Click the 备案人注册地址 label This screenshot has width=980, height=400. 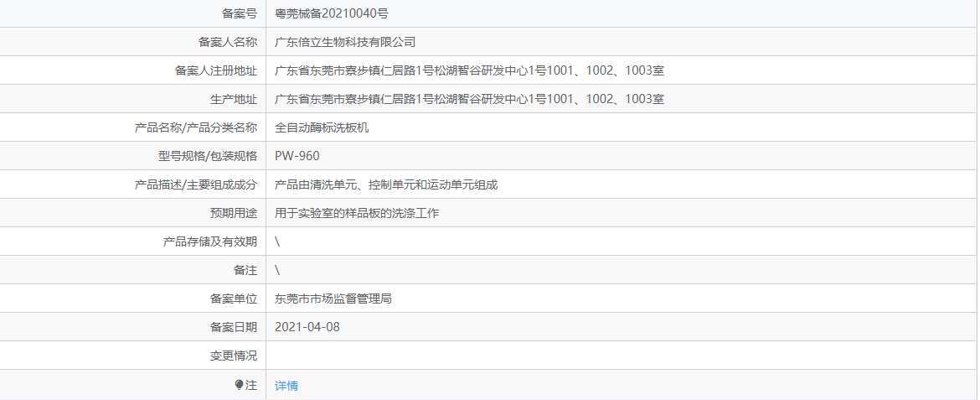click(x=215, y=70)
